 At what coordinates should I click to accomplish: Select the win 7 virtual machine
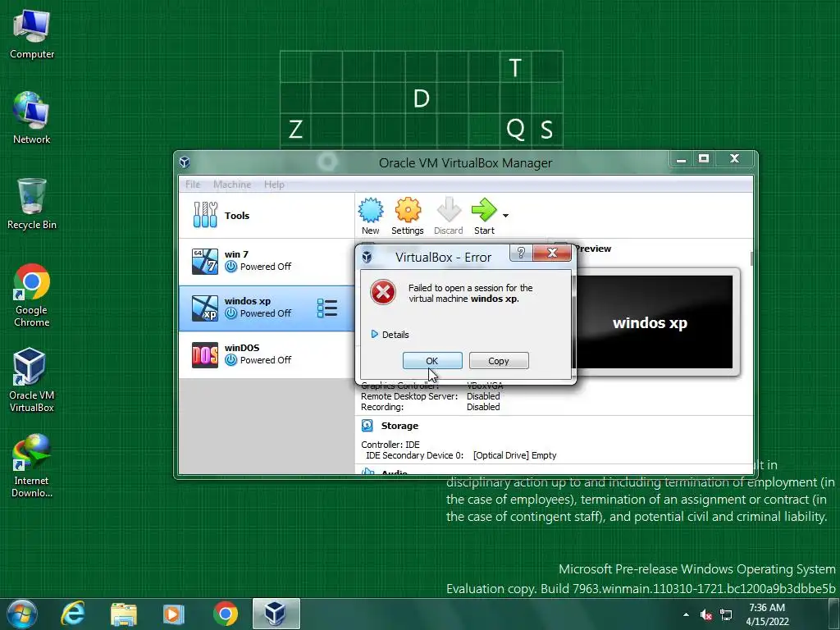[x=267, y=261]
